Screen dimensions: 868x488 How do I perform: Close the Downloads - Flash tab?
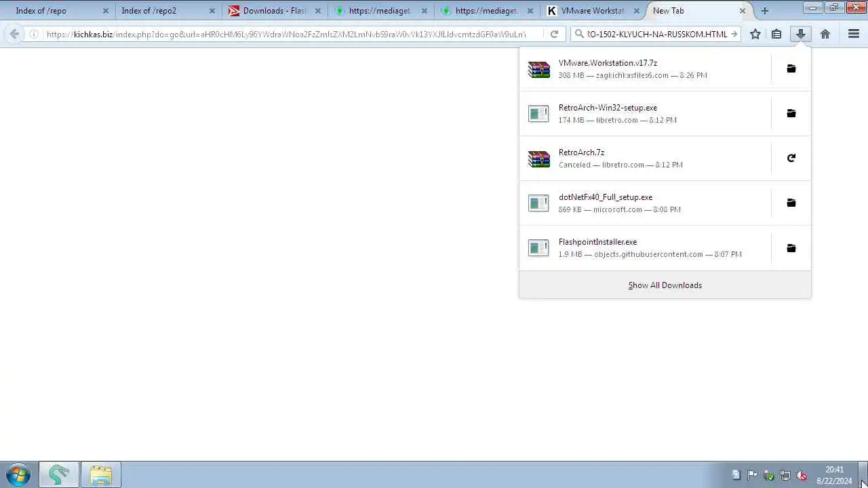tap(318, 11)
